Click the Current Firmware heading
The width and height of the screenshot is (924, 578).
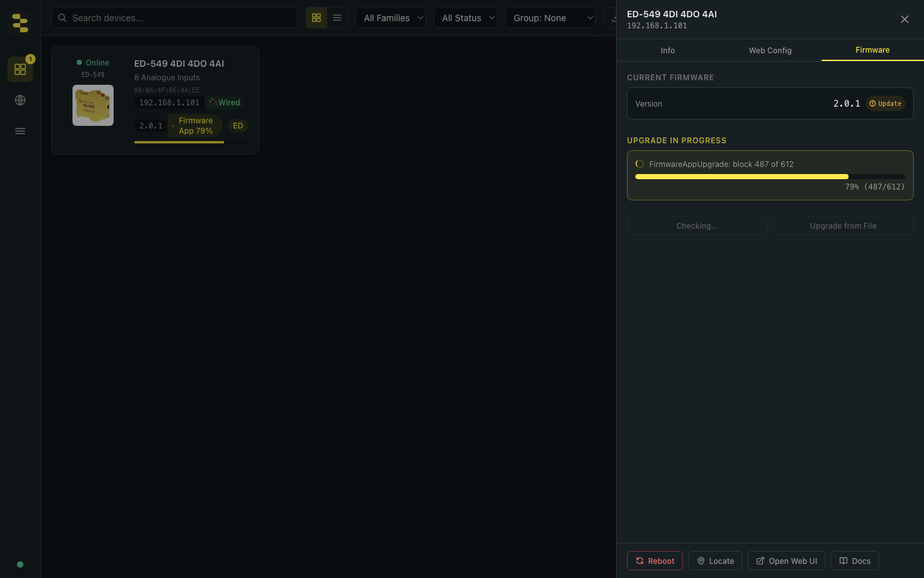click(671, 78)
